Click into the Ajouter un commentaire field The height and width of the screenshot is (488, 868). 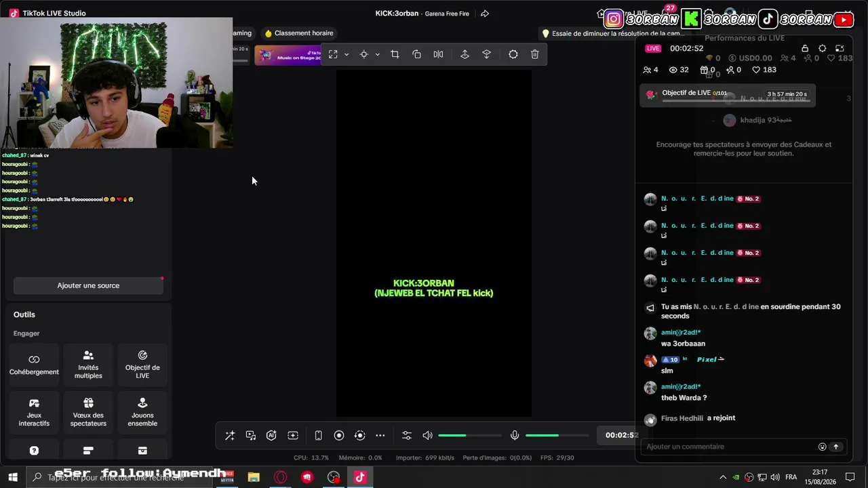[730, 447]
